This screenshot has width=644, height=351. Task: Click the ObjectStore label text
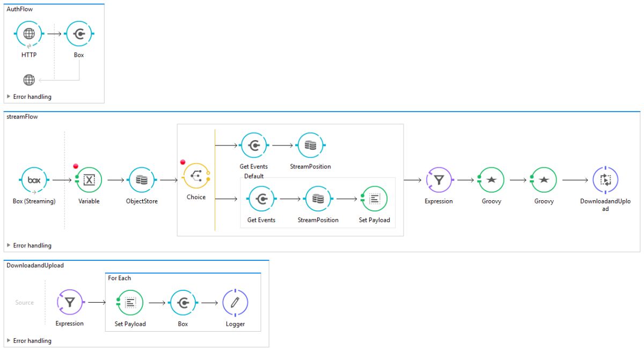point(142,201)
